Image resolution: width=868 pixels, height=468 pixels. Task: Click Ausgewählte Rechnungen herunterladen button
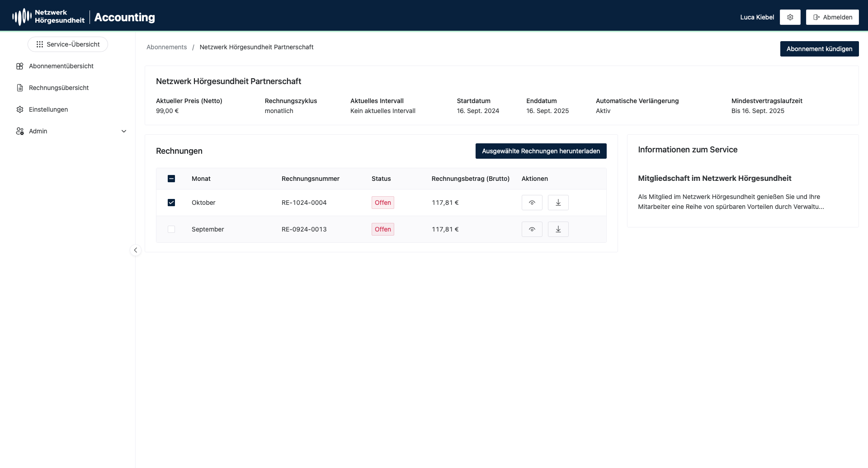(x=541, y=151)
